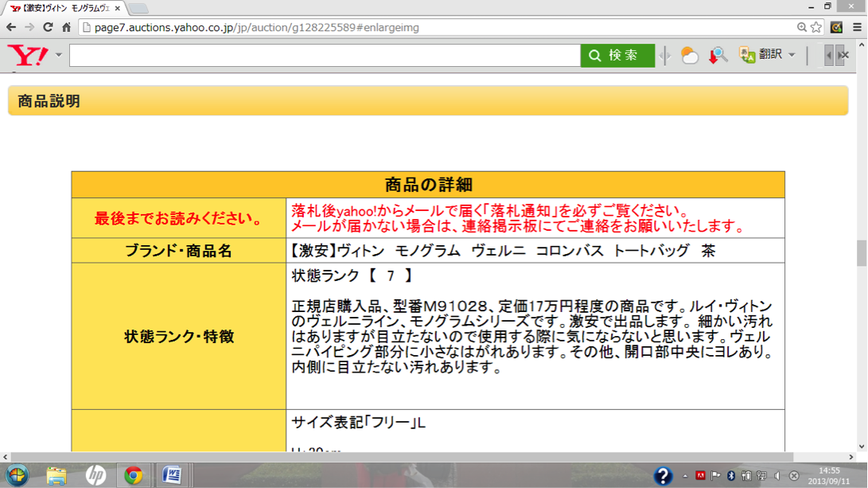Click the vertical scrollbar down arrow
868x488 pixels.
click(x=862, y=447)
